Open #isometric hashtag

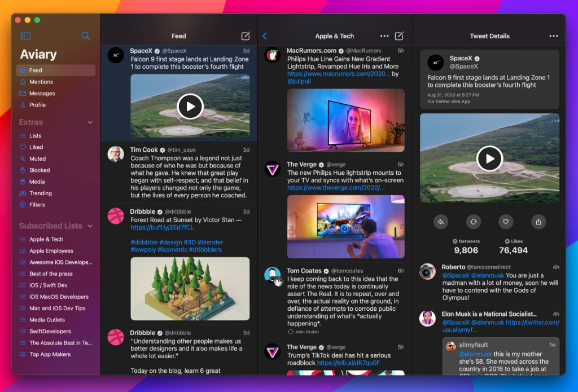[x=173, y=249]
